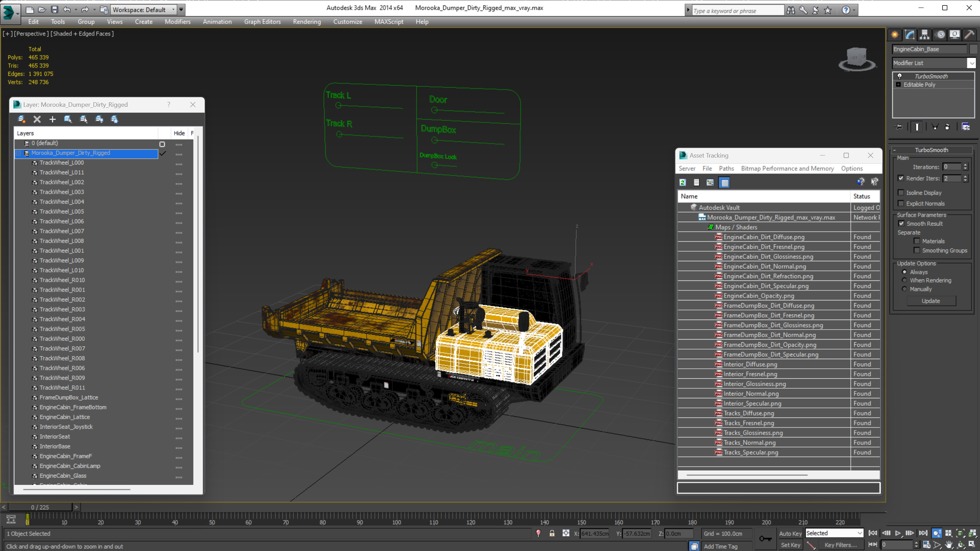Enable Isoline Display checkbox
980x551 pixels.
click(x=901, y=192)
